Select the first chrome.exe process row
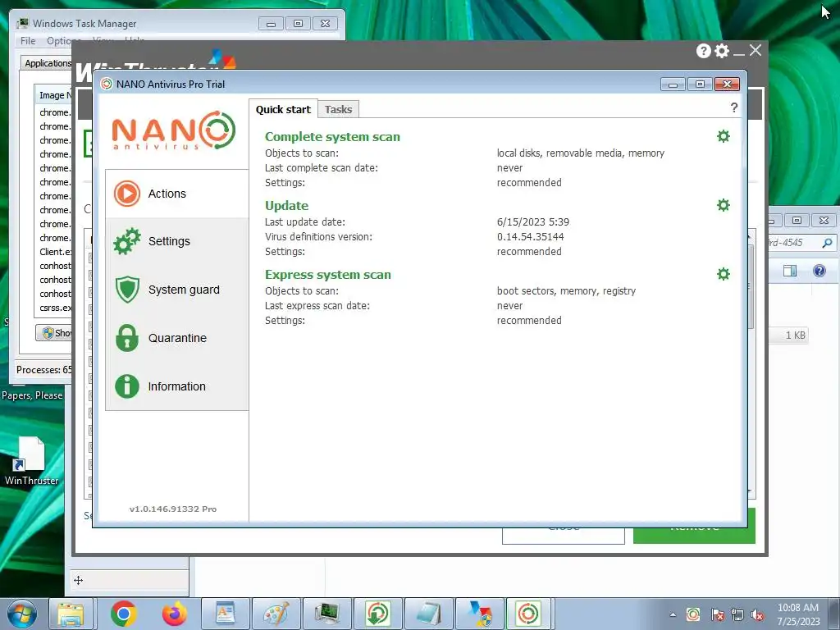Image resolution: width=840 pixels, height=630 pixels. pyautogui.click(x=55, y=112)
